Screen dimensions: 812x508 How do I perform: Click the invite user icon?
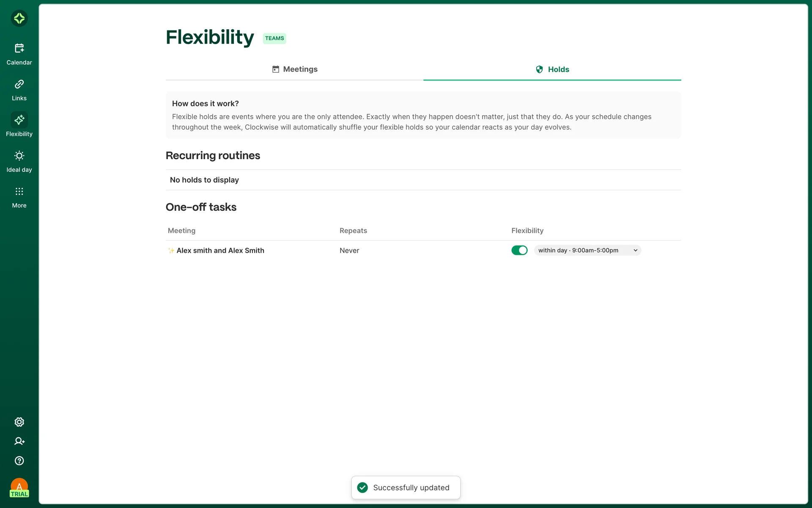[x=19, y=441]
